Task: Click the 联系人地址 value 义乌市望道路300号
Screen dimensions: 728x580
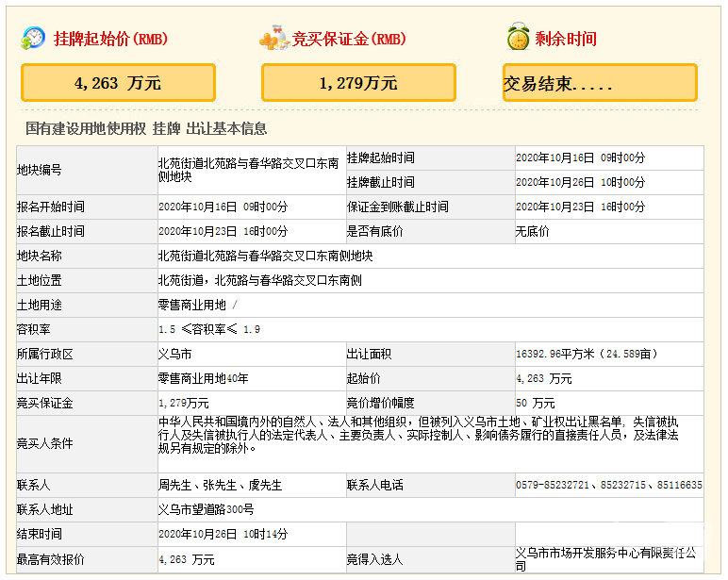Action: point(206,509)
